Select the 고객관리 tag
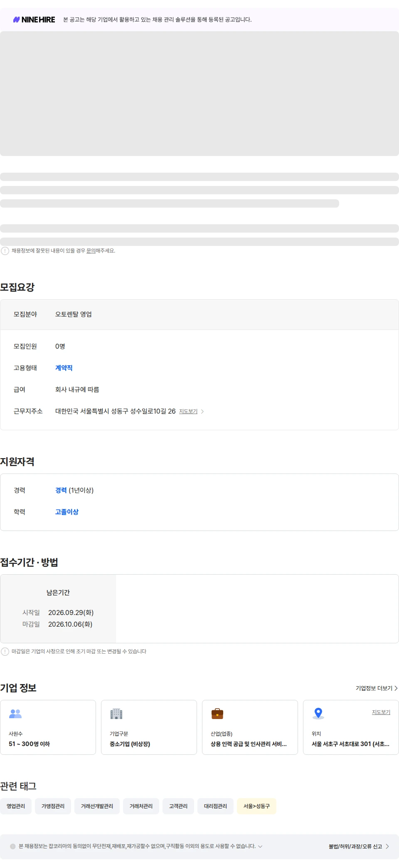This screenshot has height=868, width=399. pos(178,806)
